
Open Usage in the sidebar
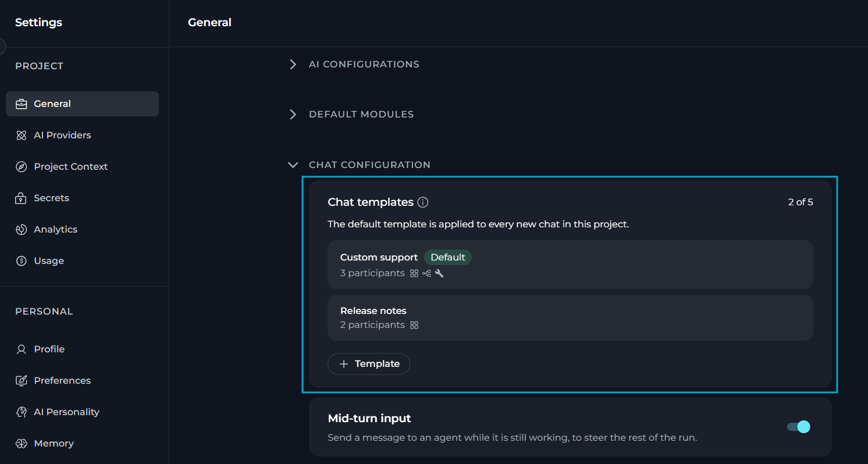coord(82,260)
